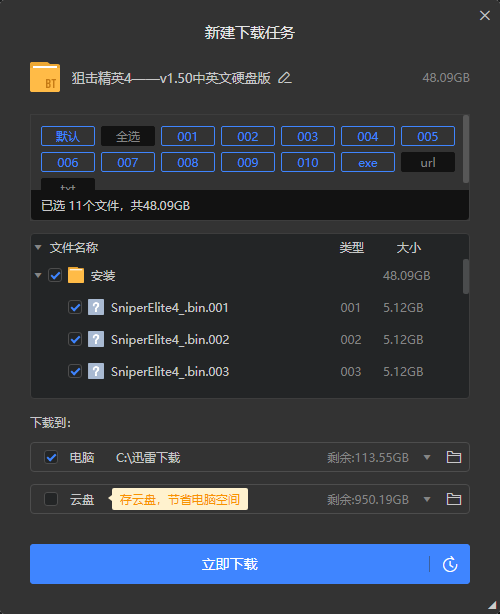This screenshot has height=614, width=500.
Task: Click file icon of SniperElite4_.bin.001
Action: pyautogui.click(x=96, y=307)
